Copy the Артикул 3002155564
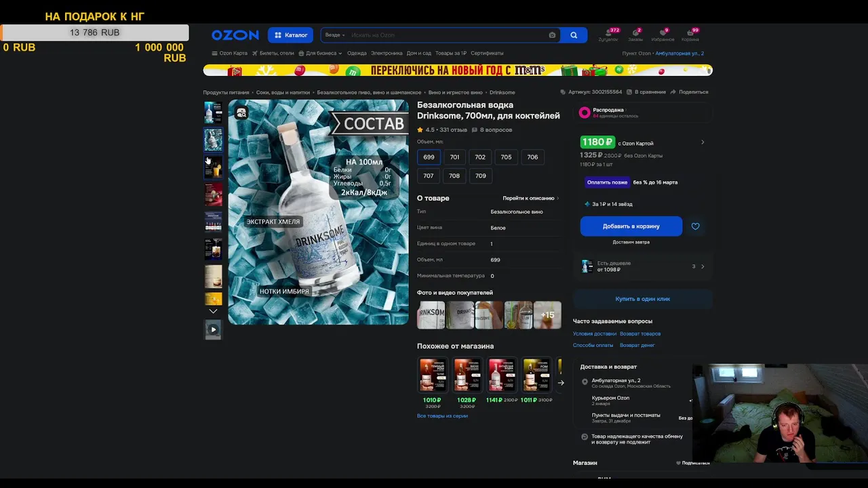 (x=591, y=92)
